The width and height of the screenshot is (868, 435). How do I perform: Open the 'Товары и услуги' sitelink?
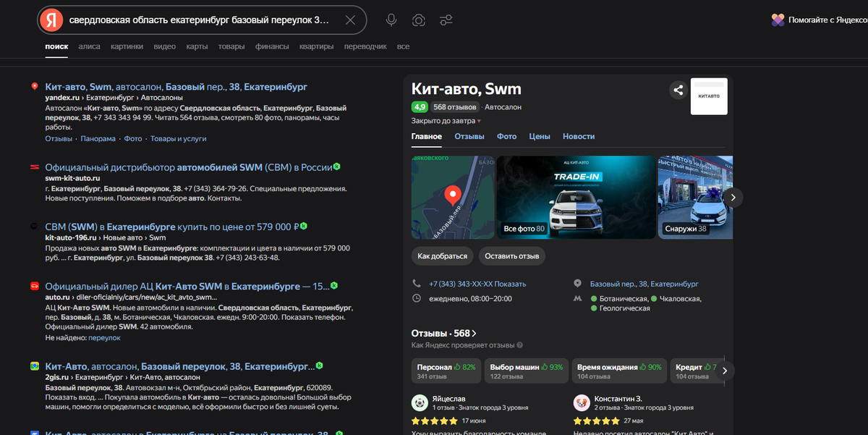click(179, 138)
